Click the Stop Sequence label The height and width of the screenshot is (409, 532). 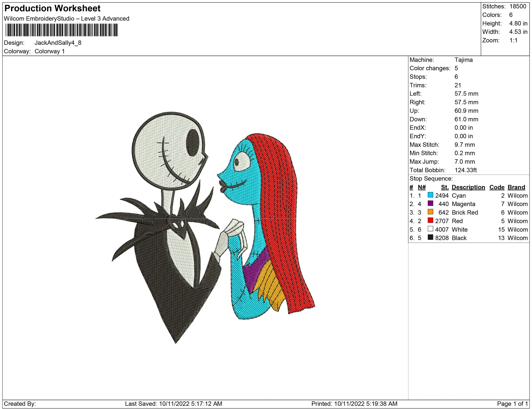point(431,179)
